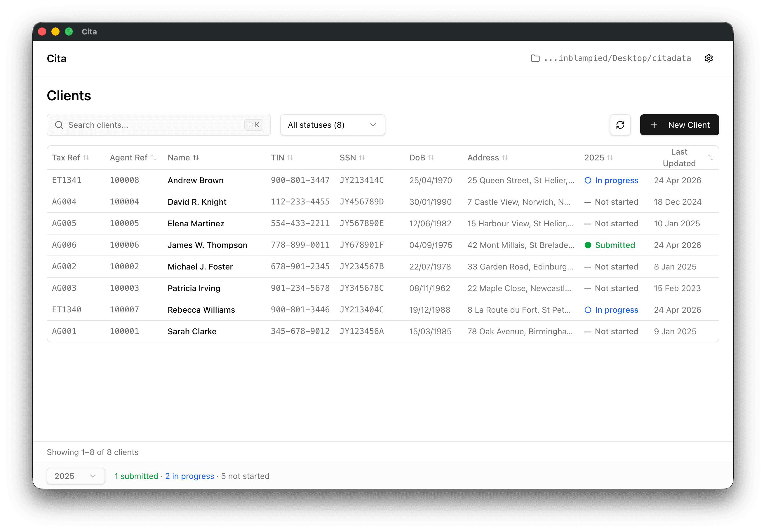
Task: Click the ⌘K shortcut badge
Action: pos(254,125)
